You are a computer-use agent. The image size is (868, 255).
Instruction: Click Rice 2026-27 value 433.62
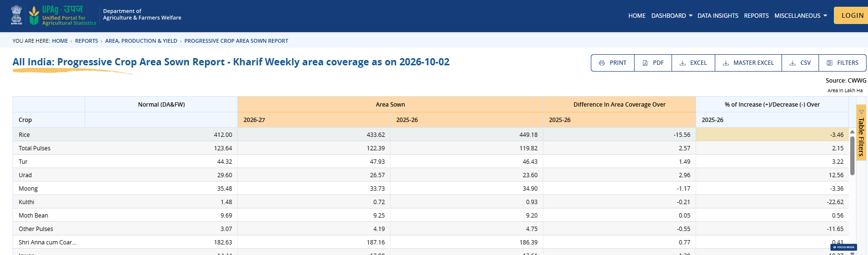point(376,135)
